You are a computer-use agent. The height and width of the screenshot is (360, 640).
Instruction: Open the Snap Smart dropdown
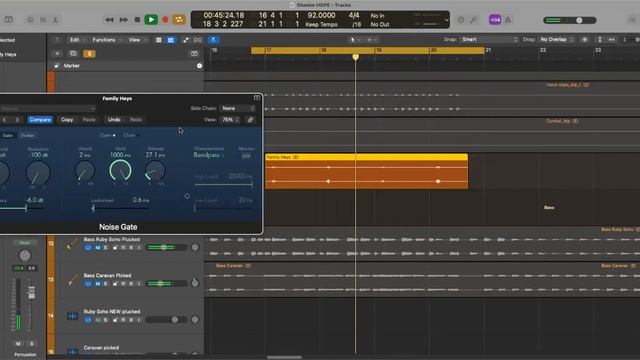pos(489,40)
